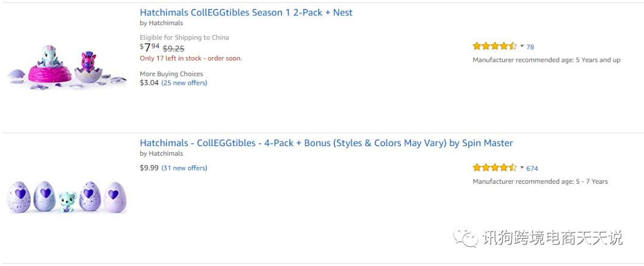This screenshot has height=266, width=644.
Task: Click 'by Hatchimals' under the 2-Pack title
Action: pos(162,23)
